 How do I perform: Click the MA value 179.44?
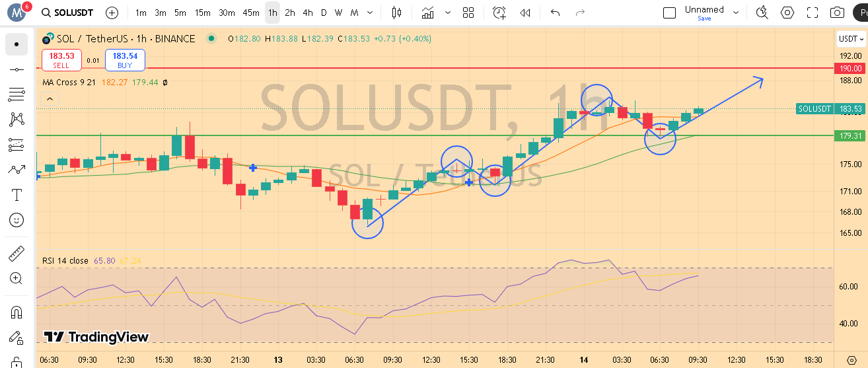[145, 83]
